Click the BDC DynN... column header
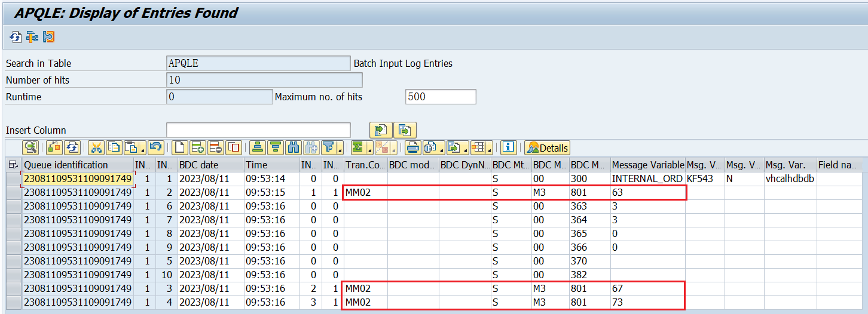 click(464, 165)
